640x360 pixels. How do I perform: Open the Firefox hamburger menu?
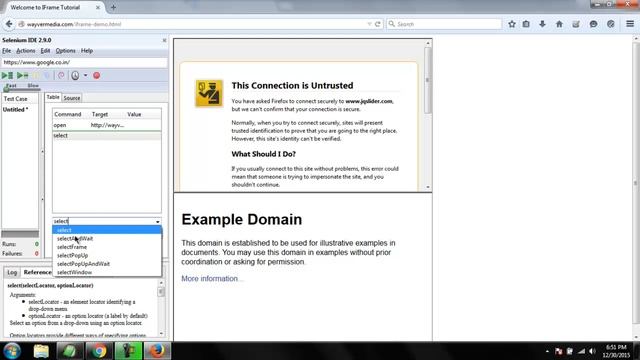click(x=630, y=24)
